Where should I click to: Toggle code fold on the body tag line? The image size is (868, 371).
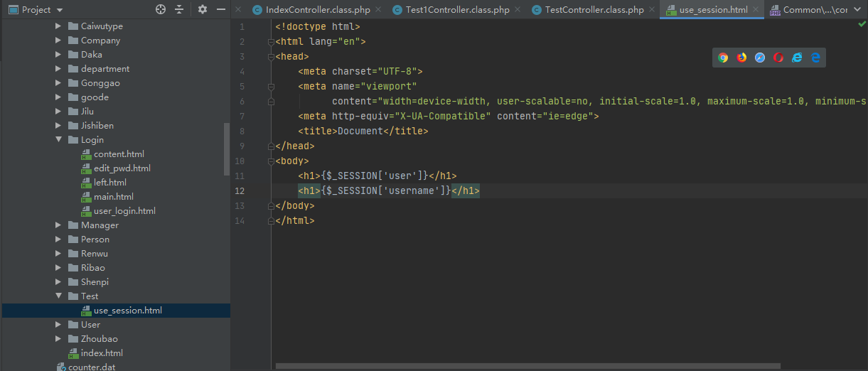[x=271, y=161]
